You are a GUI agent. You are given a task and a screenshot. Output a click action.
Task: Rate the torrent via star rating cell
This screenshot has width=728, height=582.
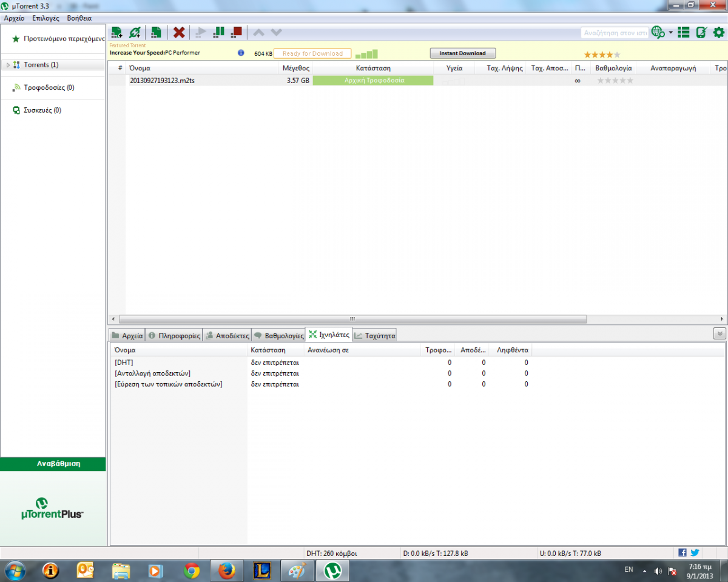tap(615, 80)
